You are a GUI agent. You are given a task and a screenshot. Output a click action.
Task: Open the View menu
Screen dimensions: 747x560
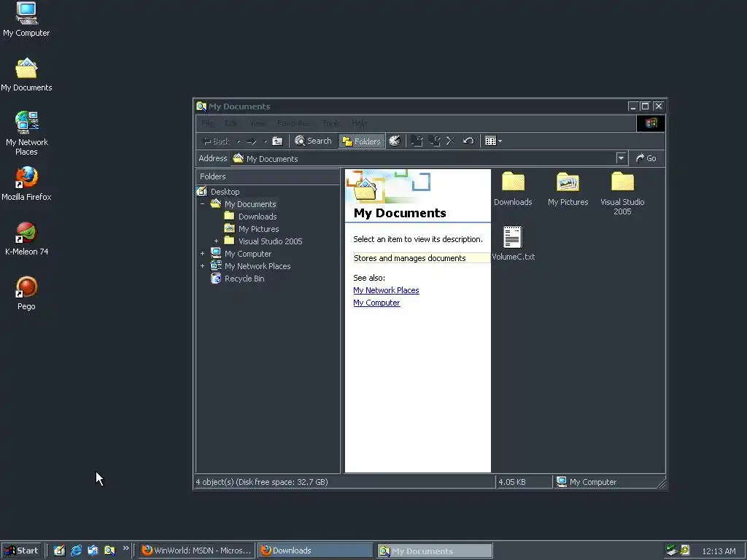(x=258, y=123)
